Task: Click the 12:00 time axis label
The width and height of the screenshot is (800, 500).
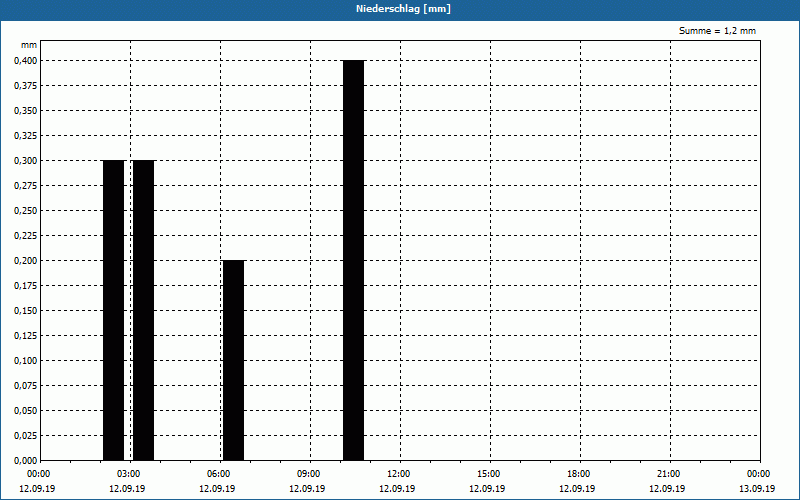Action: point(398,474)
